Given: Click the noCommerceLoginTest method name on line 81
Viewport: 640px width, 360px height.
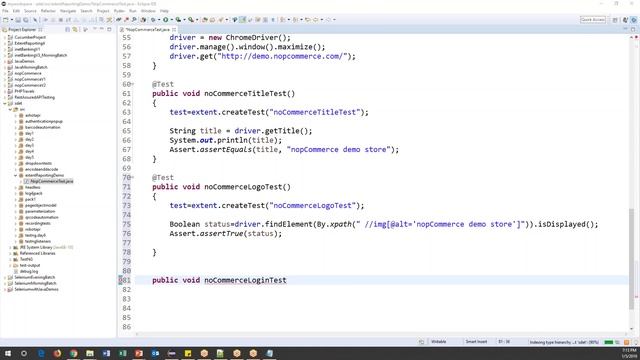Looking at the screenshot, I should [x=245, y=280].
